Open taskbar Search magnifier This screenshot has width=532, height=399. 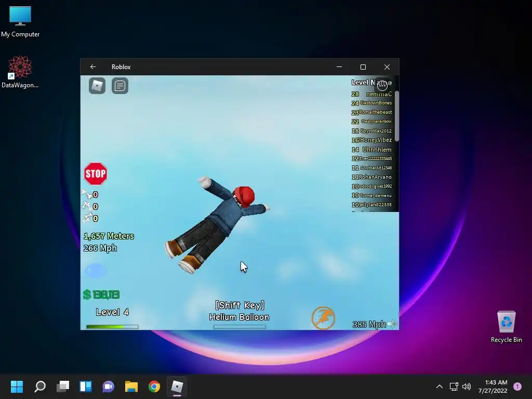(x=39, y=387)
